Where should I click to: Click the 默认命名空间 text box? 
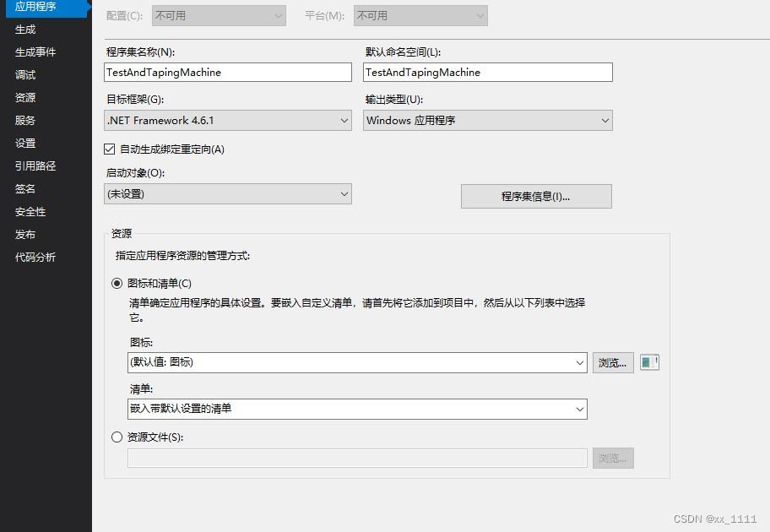(x=486, y=72)
